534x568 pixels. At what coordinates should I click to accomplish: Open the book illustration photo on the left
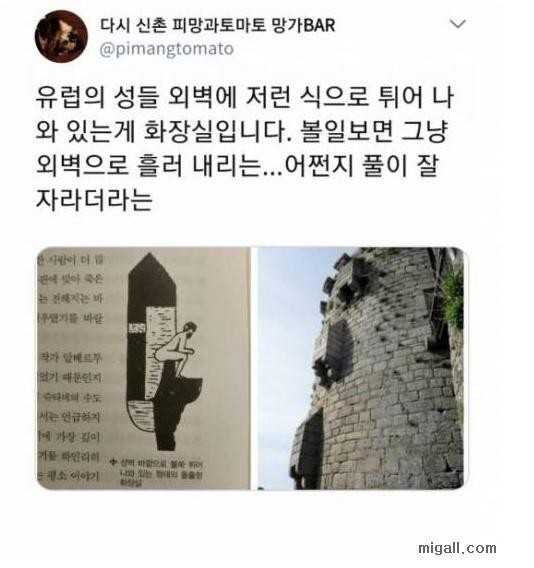click(144, 368)
